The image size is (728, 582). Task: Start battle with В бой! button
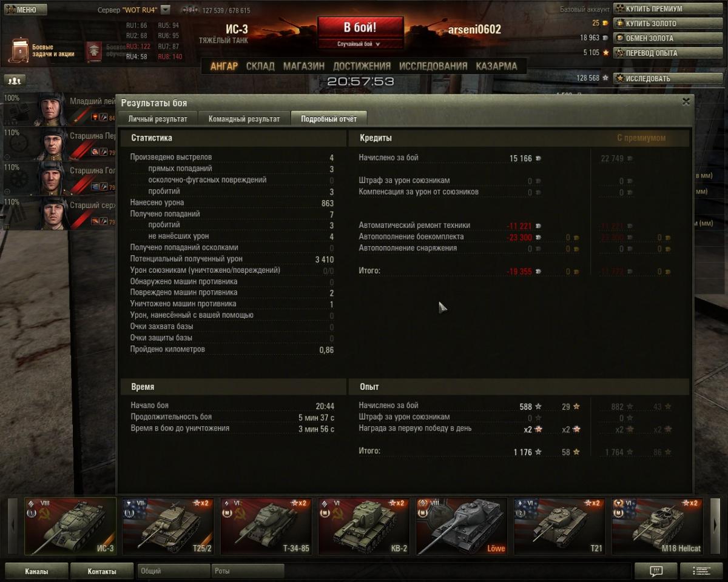[x=360, y=28]
